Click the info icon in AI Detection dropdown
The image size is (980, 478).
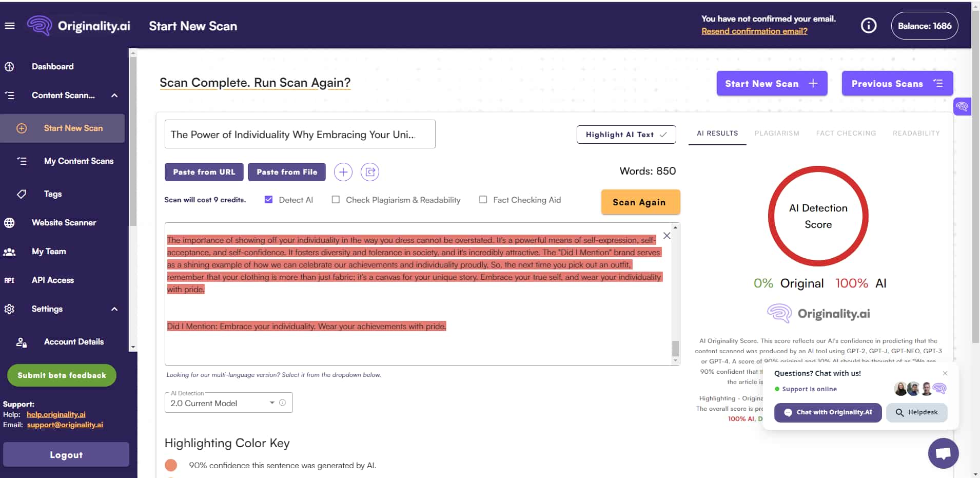click(x=282, y=403)
